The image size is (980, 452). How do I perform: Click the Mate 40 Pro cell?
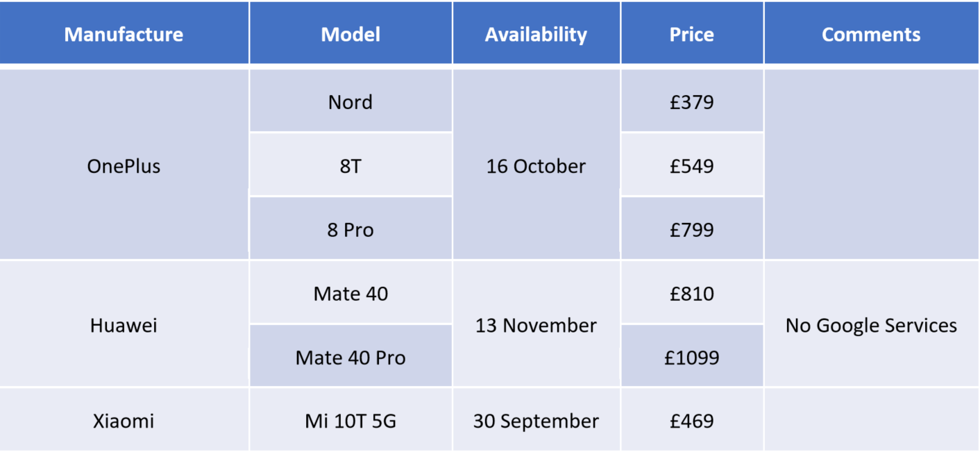(x=350, y=356)
